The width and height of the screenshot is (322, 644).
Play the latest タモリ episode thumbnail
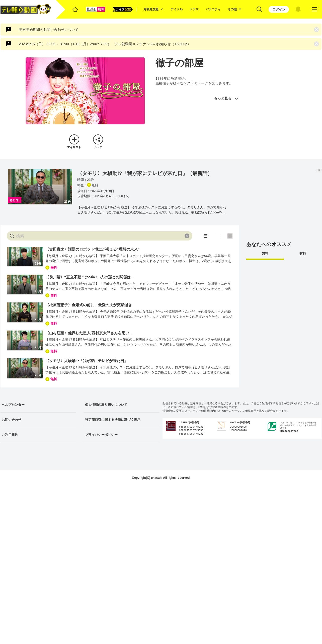[x=40, y=187]
